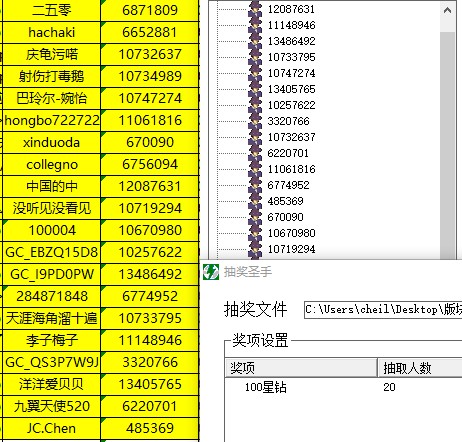Click spreadsheet cell 庆龟污喏

[x=51, y=54]
